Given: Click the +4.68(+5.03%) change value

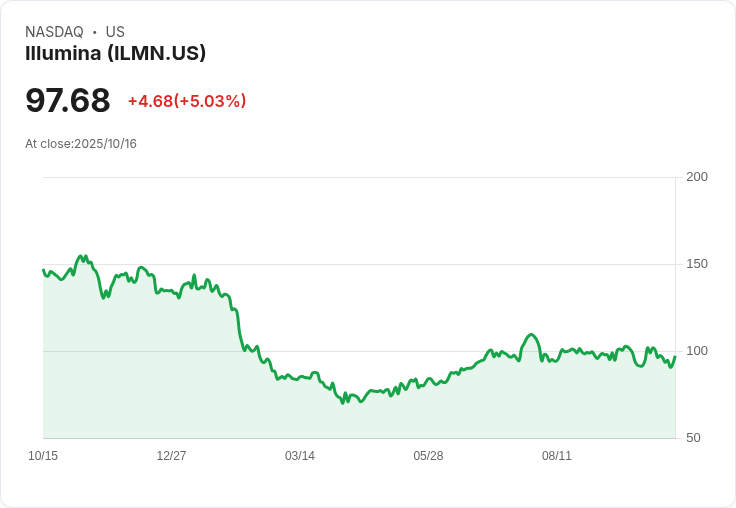Looking at the screenshot, I should (187, 101).
